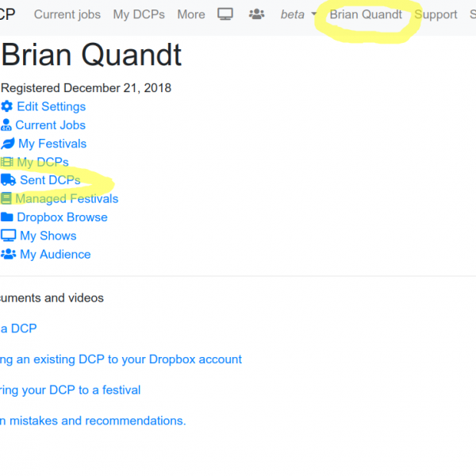This screenshot has height=476, width=476.
Task: Open 'your DCP to a festival' guide
Action: [70, 390]
